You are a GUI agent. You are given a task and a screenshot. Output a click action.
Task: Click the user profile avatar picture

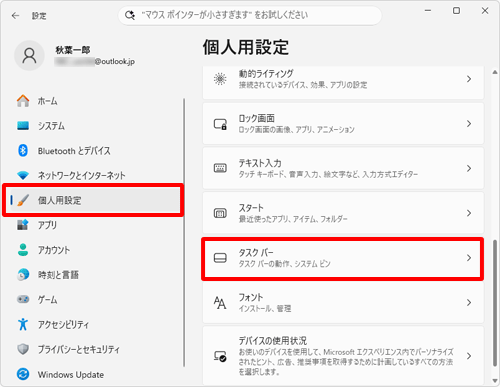[x=29, y=56]
